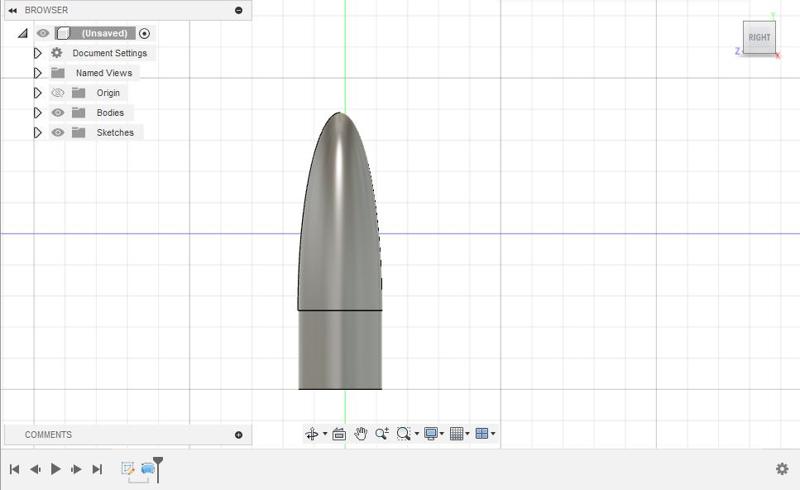Hide the Bodies folder
The height and width of the screenshot is (490, 800).
(x=58, y=112)
